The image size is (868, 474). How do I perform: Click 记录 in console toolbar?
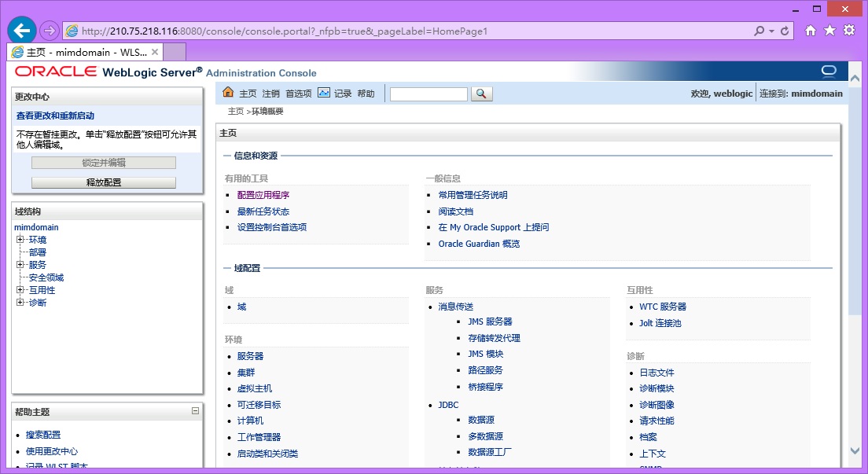(x=343, y=94)
